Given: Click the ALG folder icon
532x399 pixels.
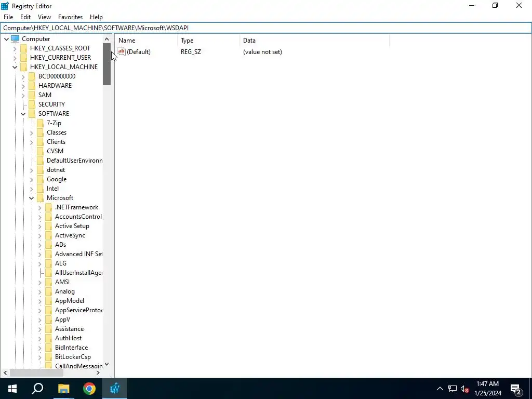Looking at the screenshot, I should [48, 263].
